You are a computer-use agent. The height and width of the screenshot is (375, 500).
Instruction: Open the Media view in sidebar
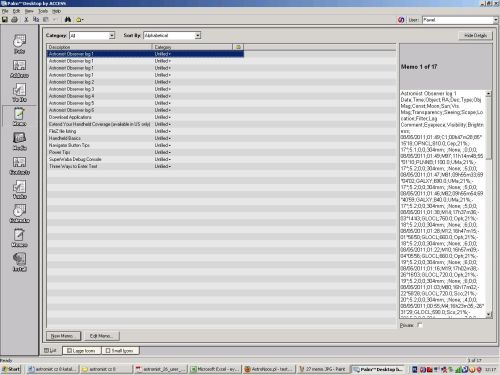coord(19,141)
